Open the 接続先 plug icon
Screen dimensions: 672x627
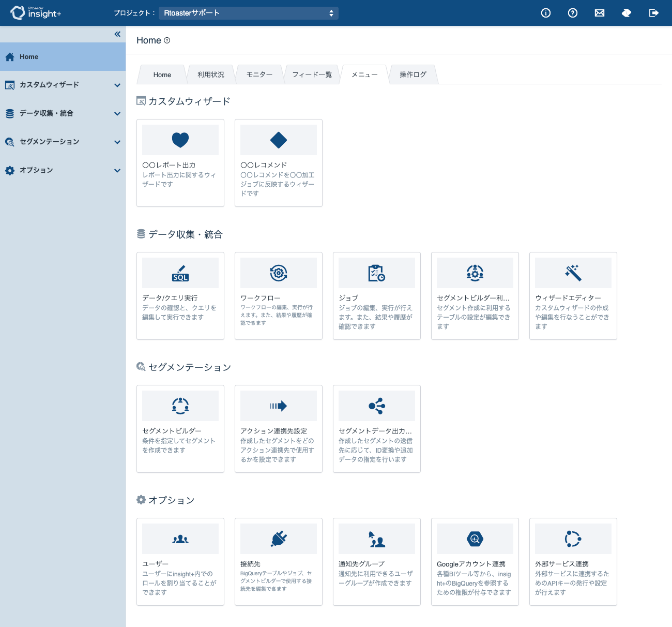[x=279, y=539]
